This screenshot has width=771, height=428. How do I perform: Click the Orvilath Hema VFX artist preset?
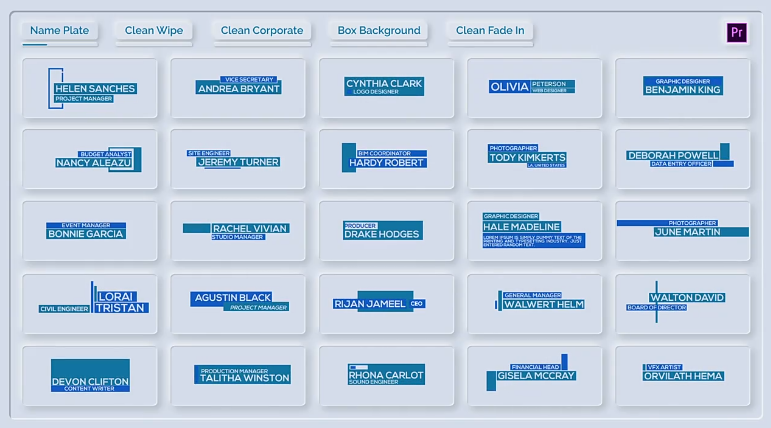(682, 375)
